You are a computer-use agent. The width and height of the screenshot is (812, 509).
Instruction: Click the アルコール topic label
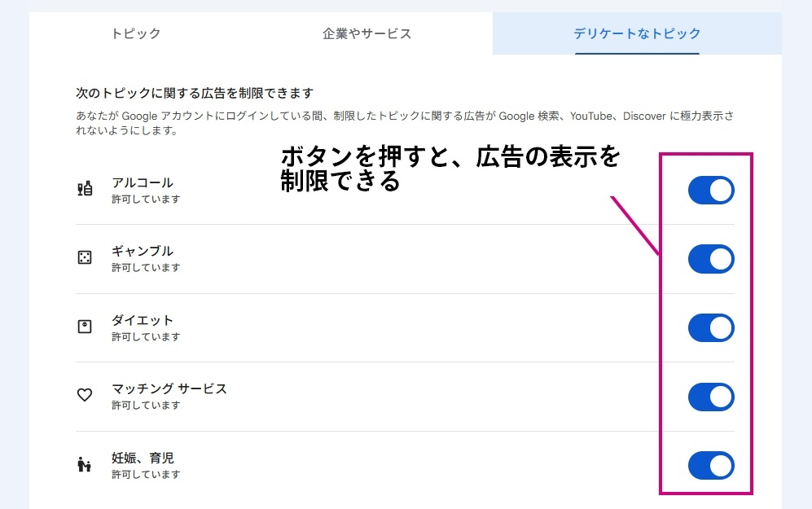(143, 182)
